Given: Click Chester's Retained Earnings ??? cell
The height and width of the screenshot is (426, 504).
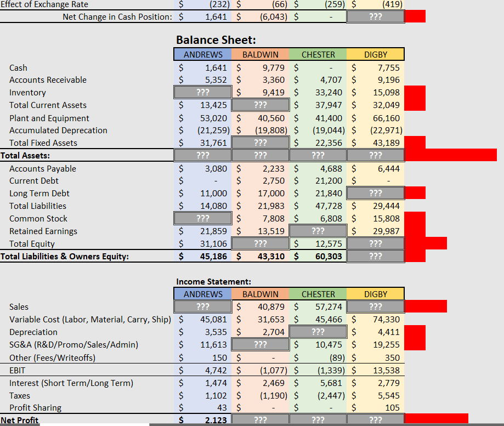Looking at the screenshot, I should tap(318, 230).
